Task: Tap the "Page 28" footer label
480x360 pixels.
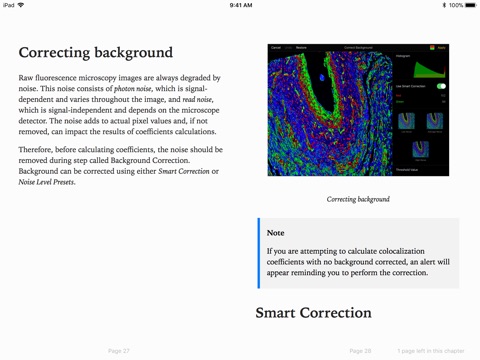Action: coord(360,351)
